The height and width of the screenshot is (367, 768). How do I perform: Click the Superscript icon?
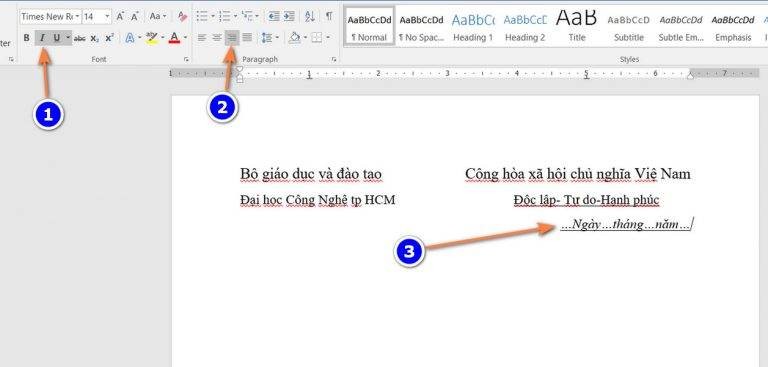(109, 38)
